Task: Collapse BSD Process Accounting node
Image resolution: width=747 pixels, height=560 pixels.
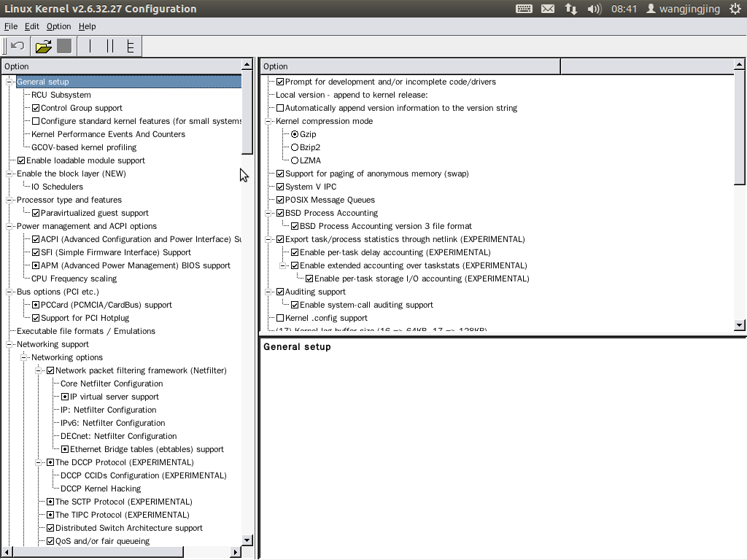Action: pos(268,213)
